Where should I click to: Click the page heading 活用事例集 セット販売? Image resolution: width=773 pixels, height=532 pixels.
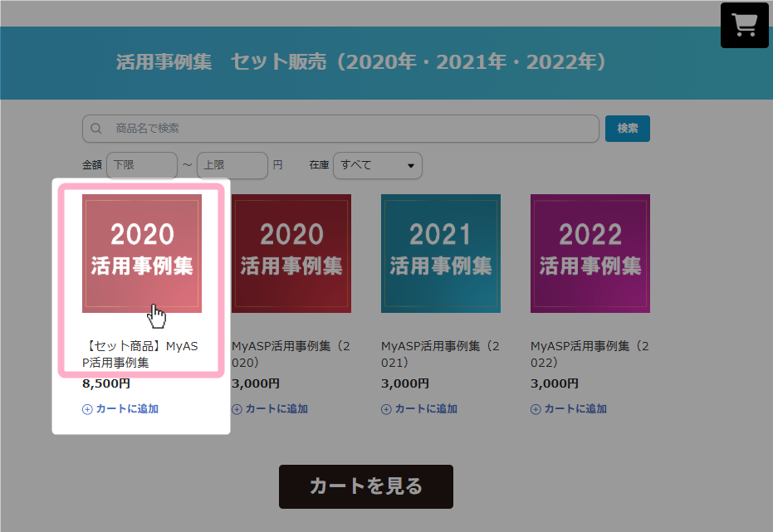(361, 62)
